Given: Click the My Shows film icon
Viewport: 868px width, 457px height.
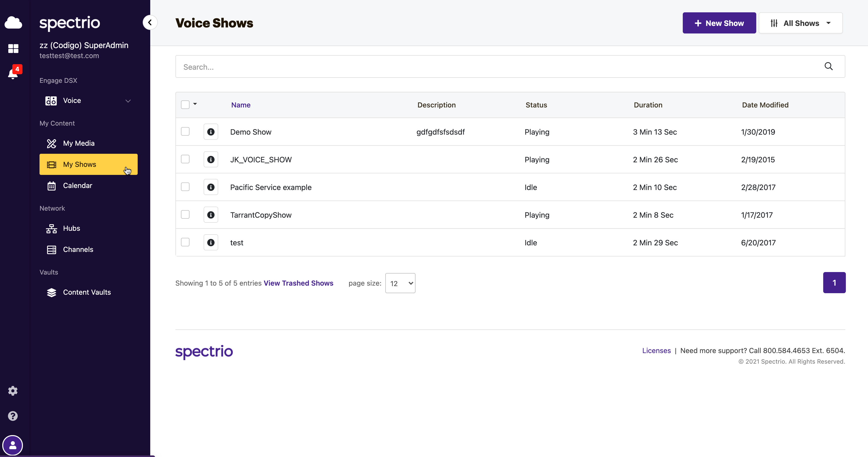Looking at the screenshot, I should pos(52,165).
